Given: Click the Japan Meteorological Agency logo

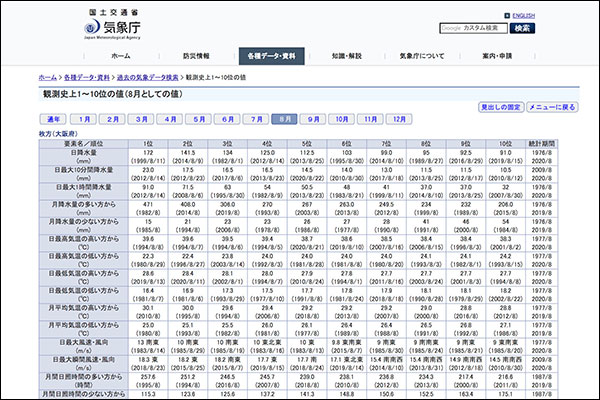Looking at the screenshot, I should (86, 21).
